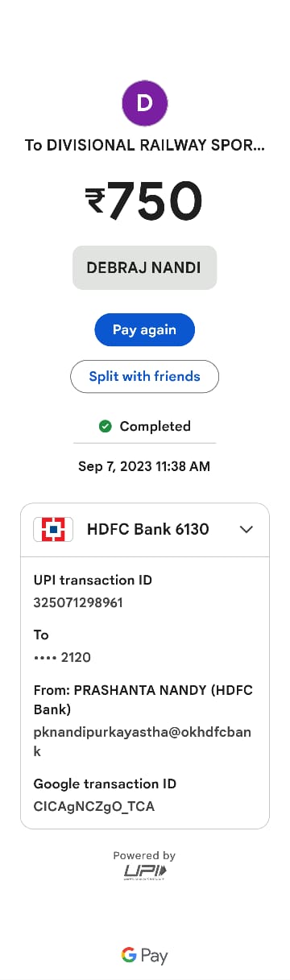Tap the purple D profile avatar

pos(144,103)
